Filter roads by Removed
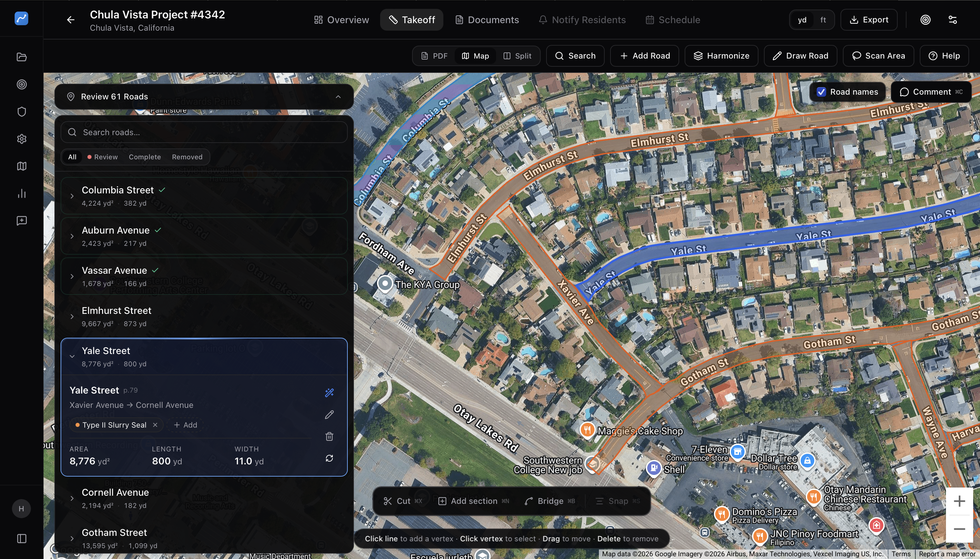The height and width of the screenshot is (559, 980). (187, 157)
